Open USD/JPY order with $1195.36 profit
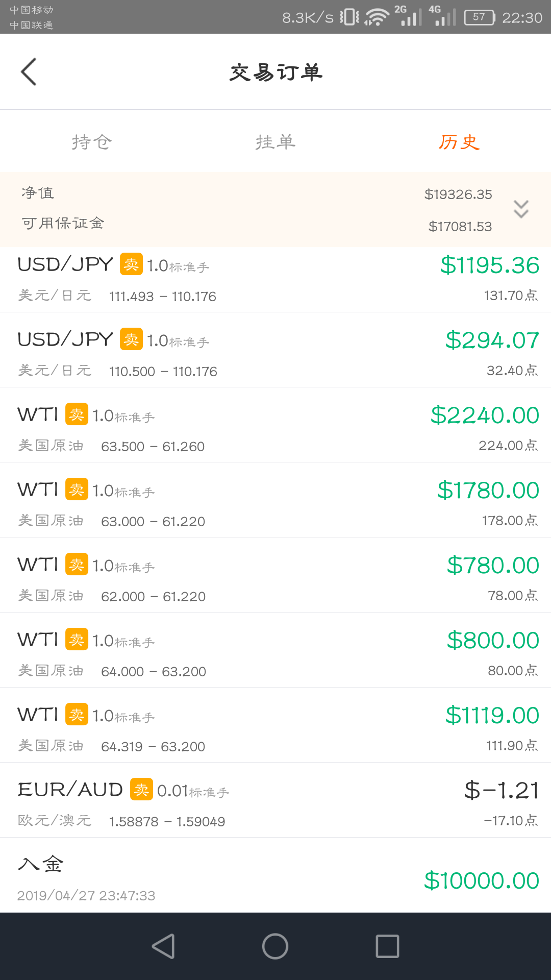 275,280
